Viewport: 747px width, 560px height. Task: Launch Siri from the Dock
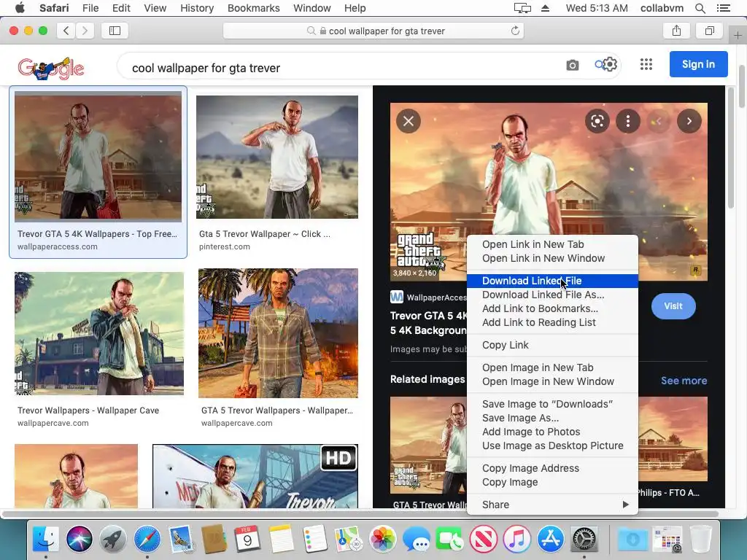click(79, 539)
